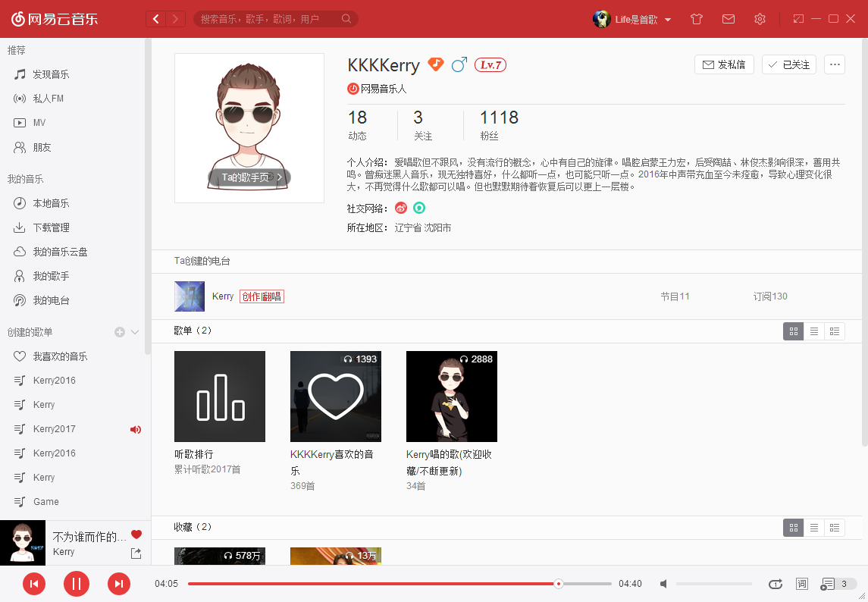Switch 歌单 section to detailed list view
This screenshot has width=868, height=602.
click(x=834, y=331)
